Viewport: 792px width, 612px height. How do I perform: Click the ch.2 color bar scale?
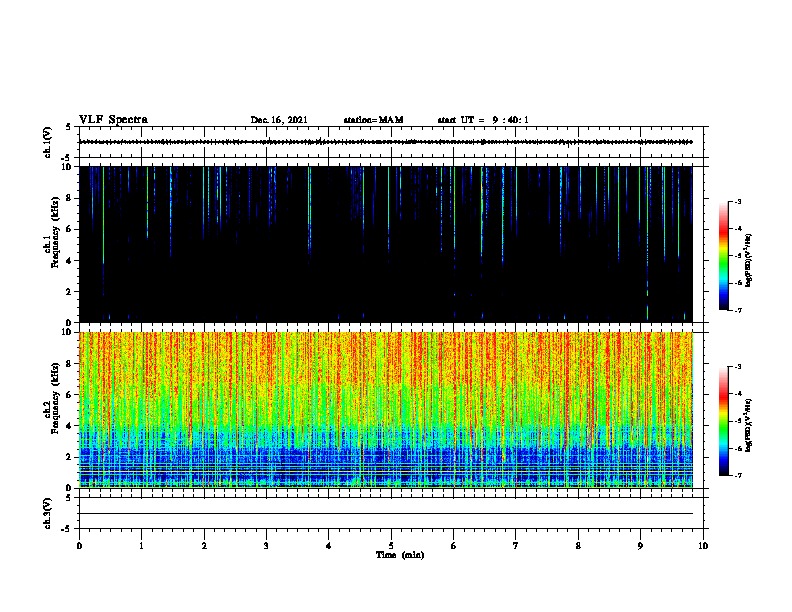pyautogui.click(x=724, y=421)
